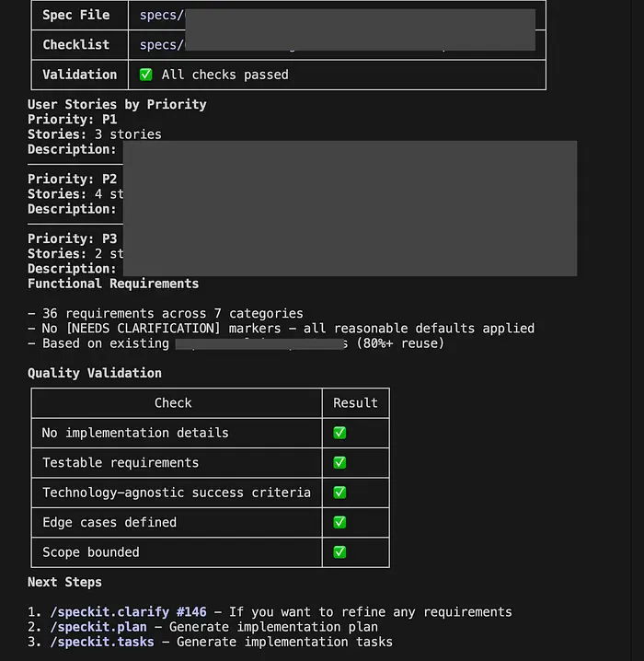Click the User Stories by Priority heading
This screenshot has width=644, height=661.
coord(117,104)
